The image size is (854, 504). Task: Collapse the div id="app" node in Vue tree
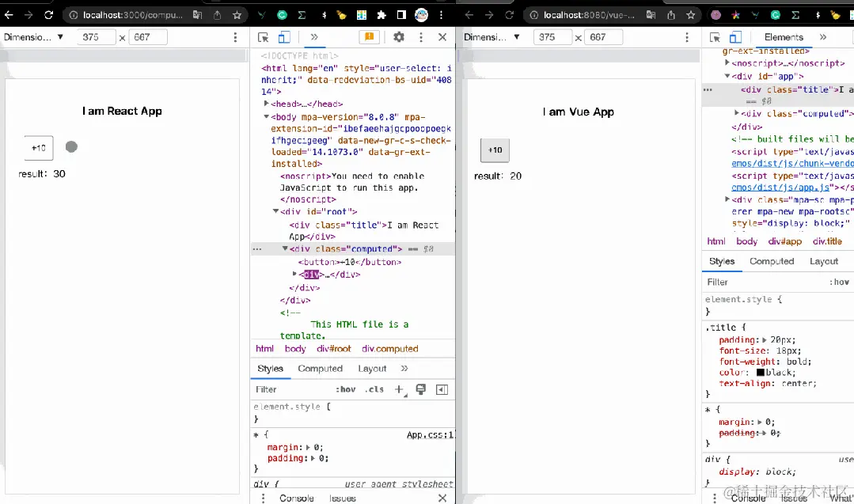(x=727, y=76)
